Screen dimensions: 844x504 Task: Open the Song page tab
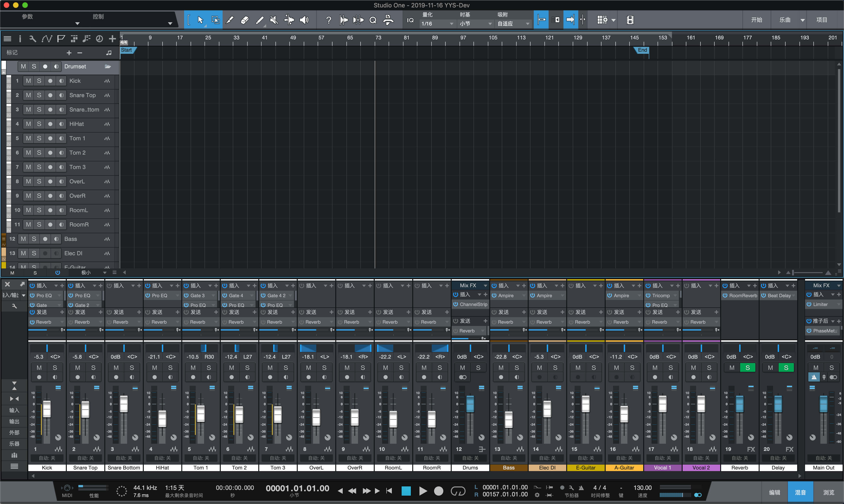tap(785, 20)
